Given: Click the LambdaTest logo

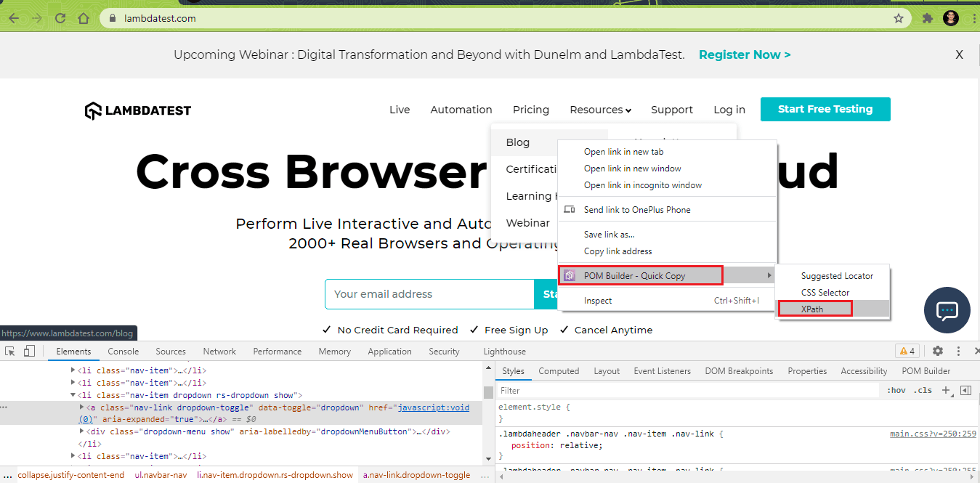Looking at the screenshot, I should 137,110.
